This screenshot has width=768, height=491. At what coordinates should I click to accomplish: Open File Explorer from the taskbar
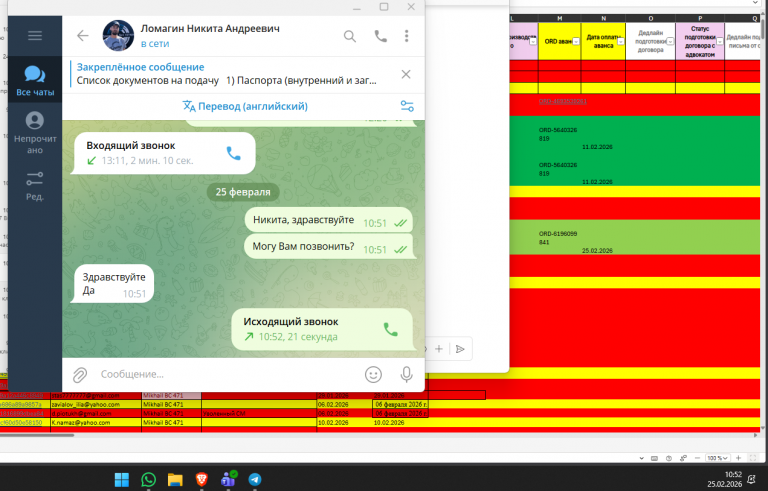click(175, 479)
